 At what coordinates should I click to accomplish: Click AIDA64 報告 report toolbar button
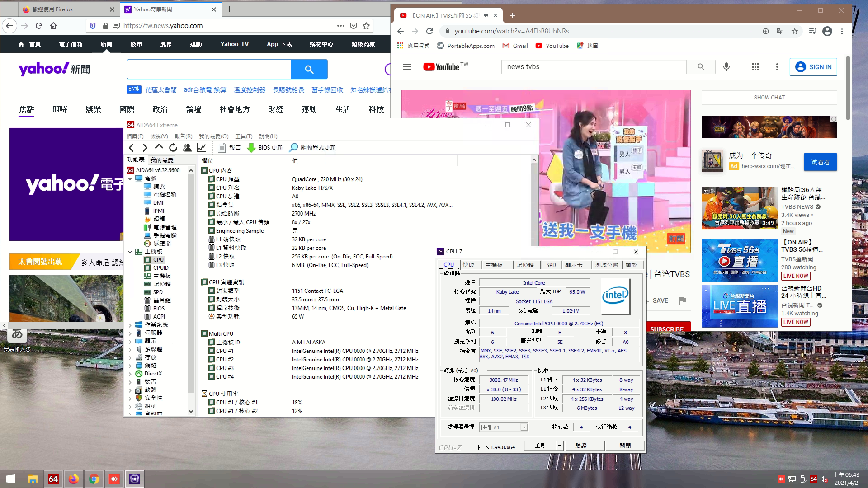coord(229,147)
